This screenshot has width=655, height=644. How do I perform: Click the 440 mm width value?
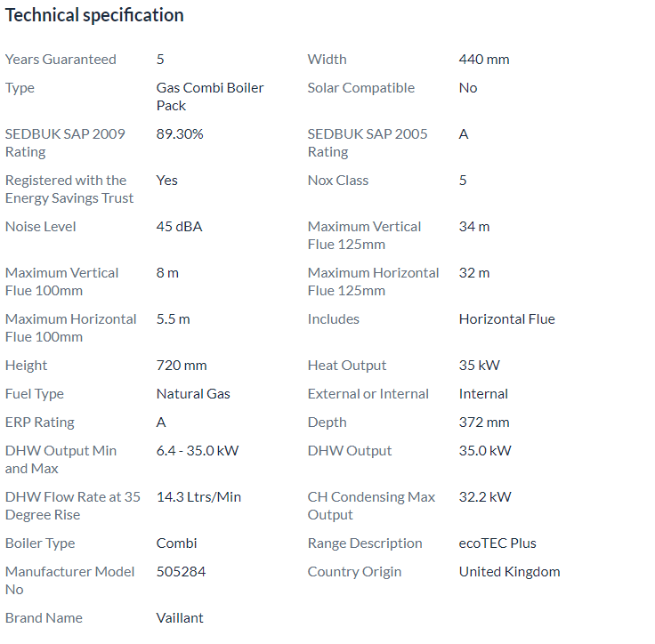coord(484,60)
